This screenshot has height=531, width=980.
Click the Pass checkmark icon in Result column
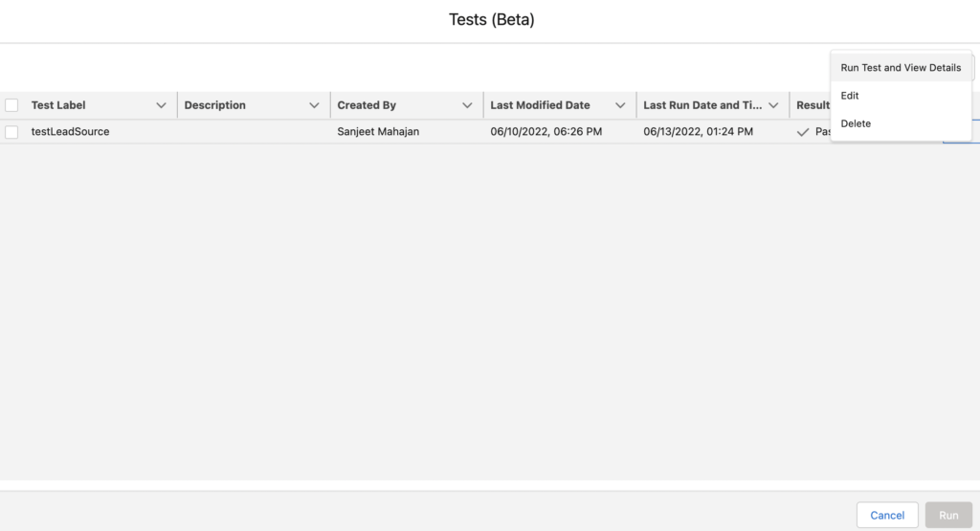[803, 132]
